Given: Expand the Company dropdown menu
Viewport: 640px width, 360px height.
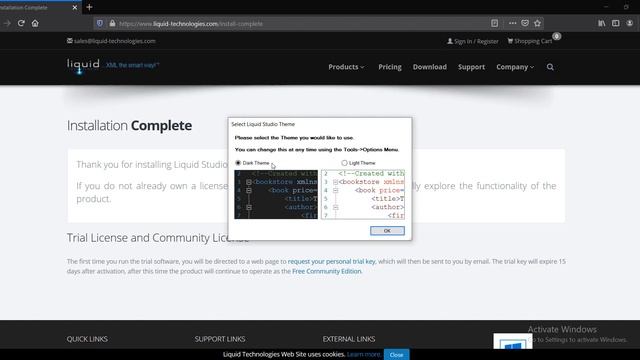Looking at the screenshot, I should [x=515, y=67].
